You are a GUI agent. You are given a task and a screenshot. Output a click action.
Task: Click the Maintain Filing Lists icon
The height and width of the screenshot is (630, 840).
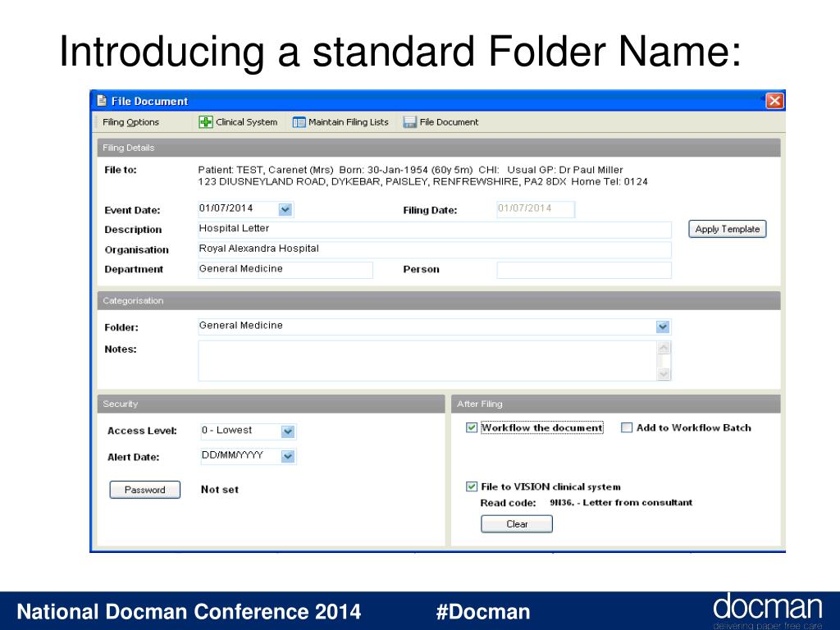299,122
